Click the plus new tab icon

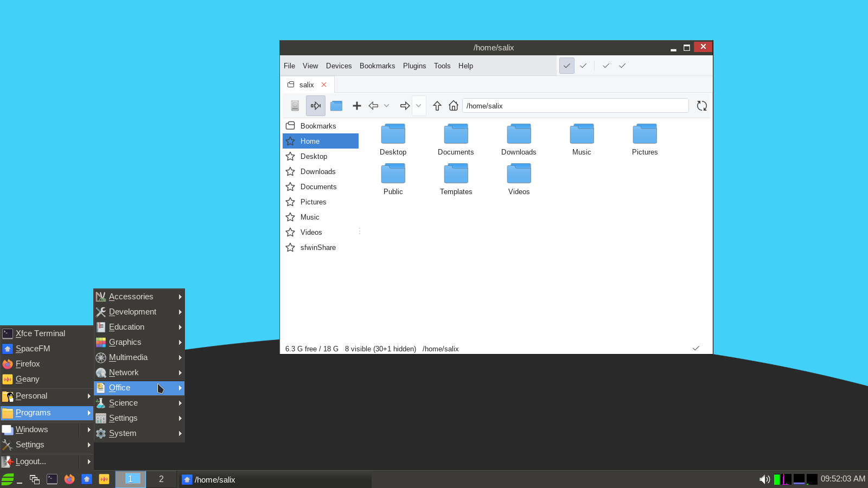pyautogui.click(x=356, y=106)
